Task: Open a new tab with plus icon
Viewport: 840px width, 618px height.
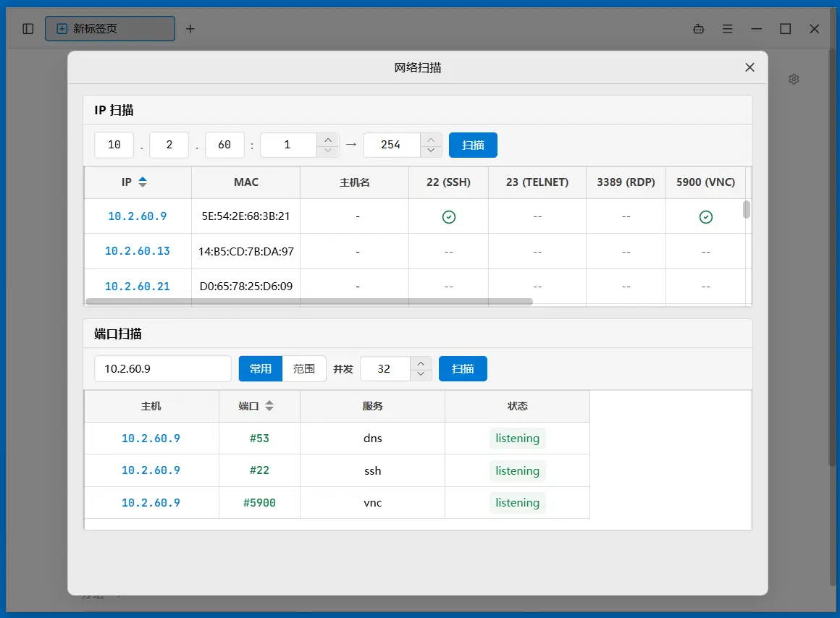Action: point(190,29)
